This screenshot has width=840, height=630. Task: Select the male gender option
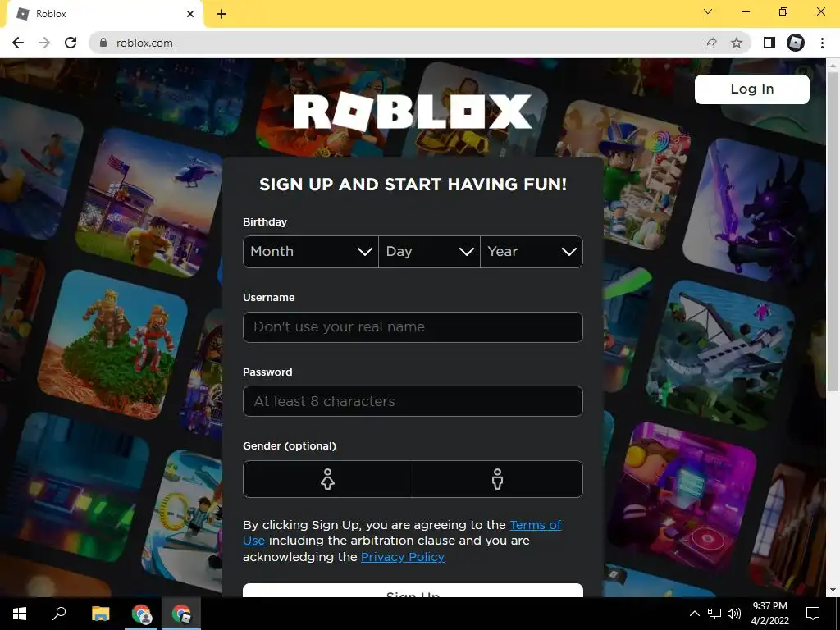[x=498, y=479]
